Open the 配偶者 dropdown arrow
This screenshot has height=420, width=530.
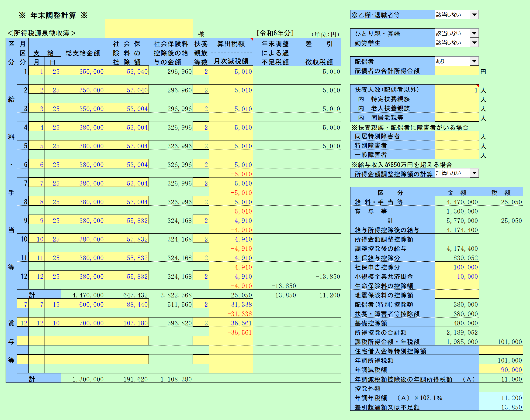[474, 61]
